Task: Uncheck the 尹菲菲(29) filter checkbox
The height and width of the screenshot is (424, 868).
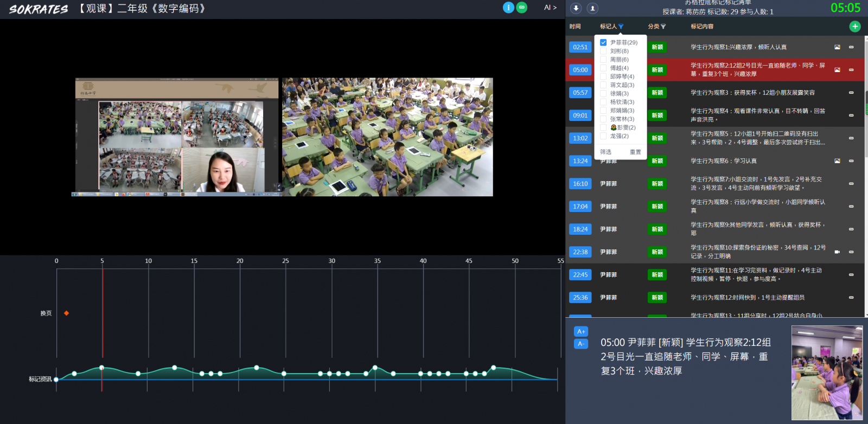Action: [x=603, y=42]
